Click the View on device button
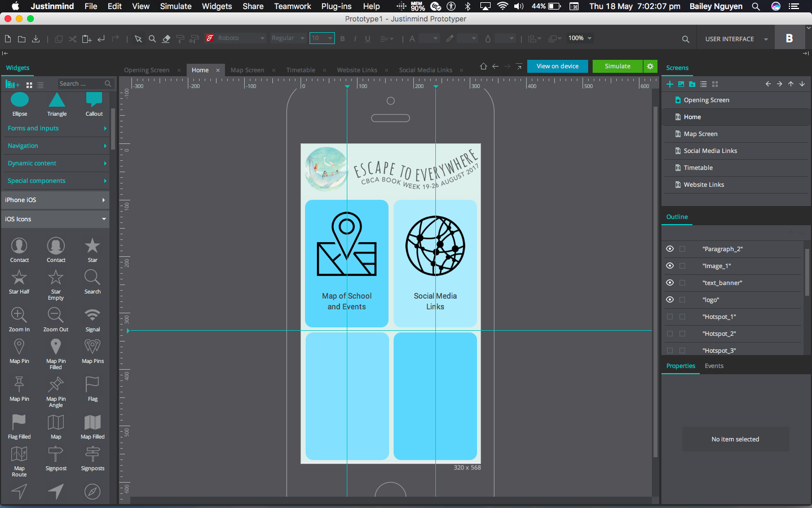This screenshot has width=812, height=508. pyautogui.click(x=557, y=67)
